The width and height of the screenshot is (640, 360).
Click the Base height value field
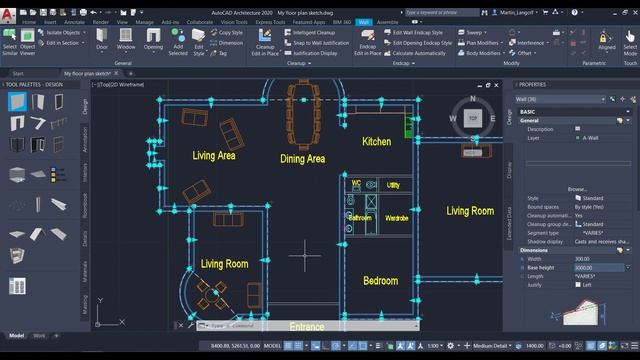[x=599, y=268]
